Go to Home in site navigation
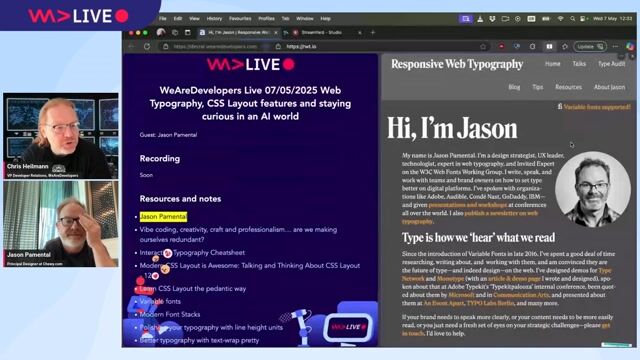 point(552,64)
